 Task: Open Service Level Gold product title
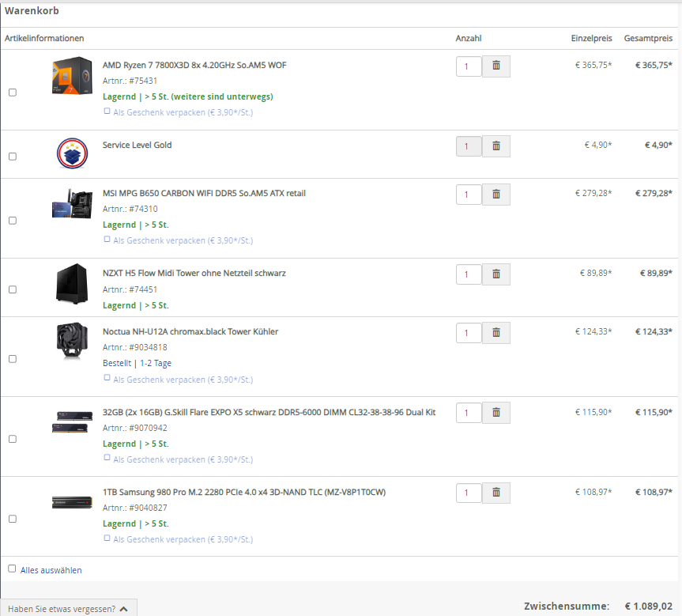click(137, 145)
